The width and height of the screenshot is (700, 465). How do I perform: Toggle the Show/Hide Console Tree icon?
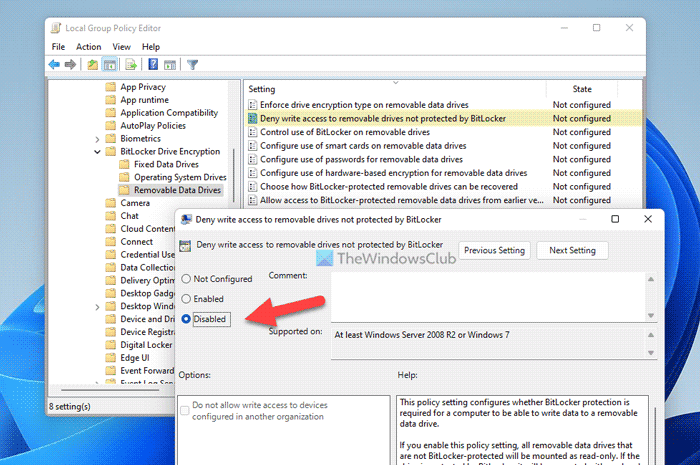110,65
